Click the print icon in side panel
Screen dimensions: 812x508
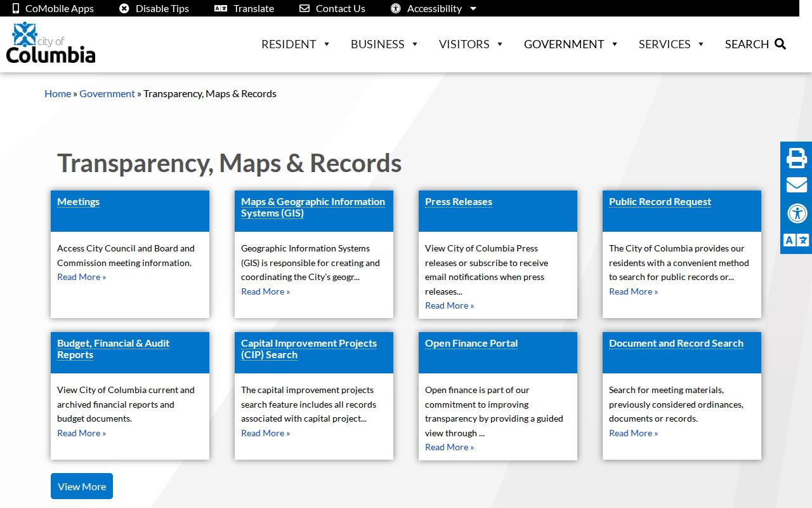(x=797, y=157)
